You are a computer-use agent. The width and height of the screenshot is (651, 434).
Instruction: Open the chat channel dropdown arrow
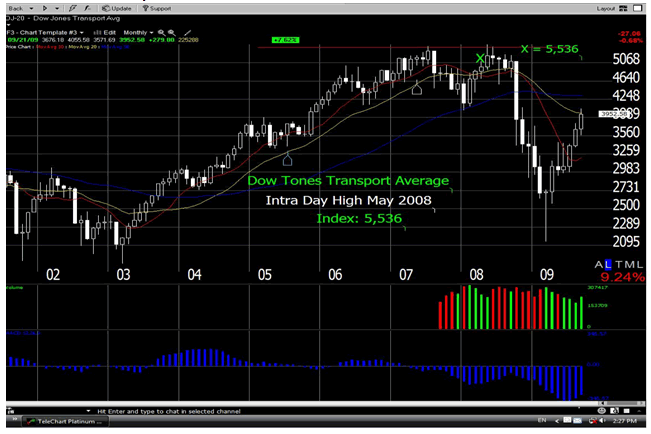pyautogui.click(x=88, y=411)
